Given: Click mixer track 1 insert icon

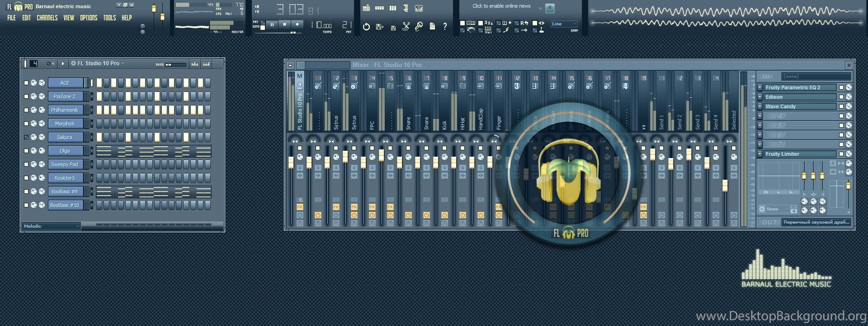Looking at the screenshot, I should pos(318,86).
